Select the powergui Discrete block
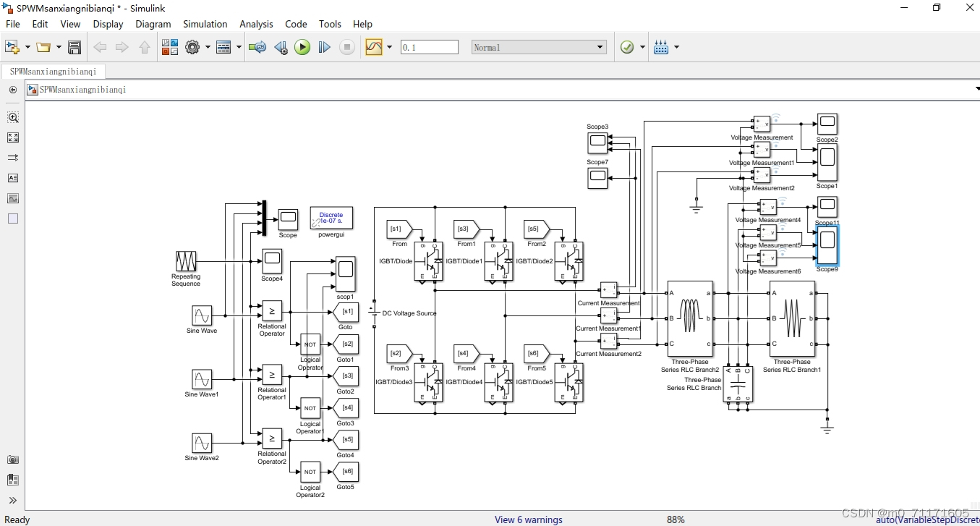This screenshot has height=526, width=980. 331,218
